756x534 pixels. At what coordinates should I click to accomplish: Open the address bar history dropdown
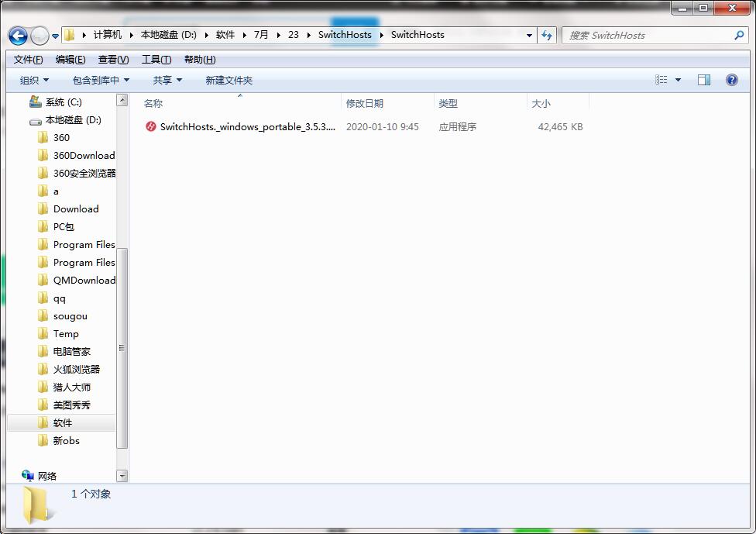click(529, 35)
